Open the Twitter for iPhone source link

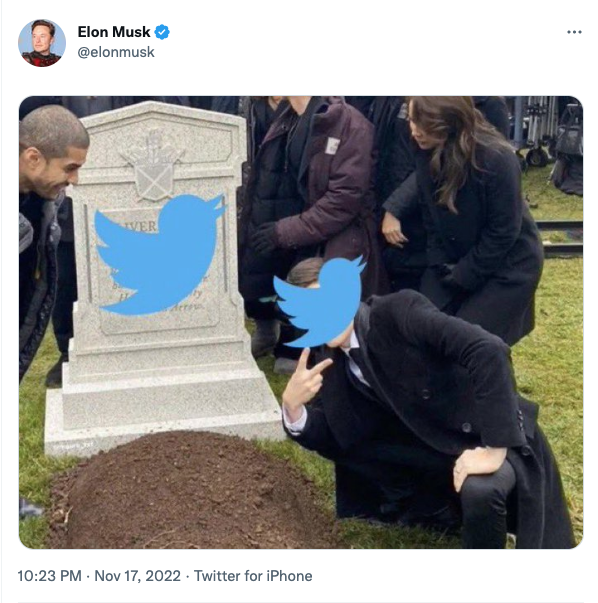pos(253,576)
